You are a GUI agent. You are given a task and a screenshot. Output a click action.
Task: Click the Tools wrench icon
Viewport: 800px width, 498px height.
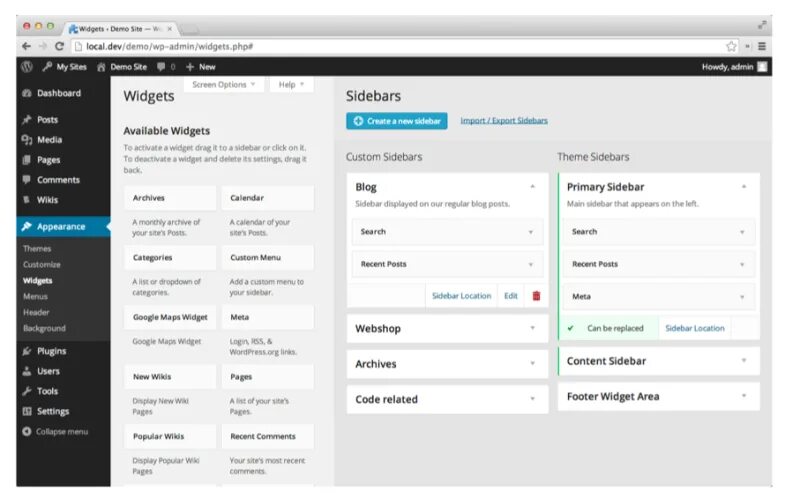(x=27, y=391)
